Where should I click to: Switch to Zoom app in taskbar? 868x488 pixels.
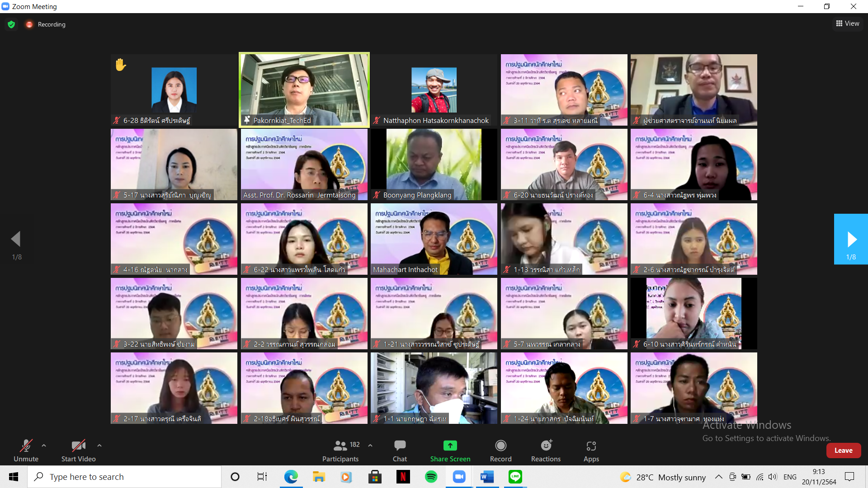click(x=459, y=477)
